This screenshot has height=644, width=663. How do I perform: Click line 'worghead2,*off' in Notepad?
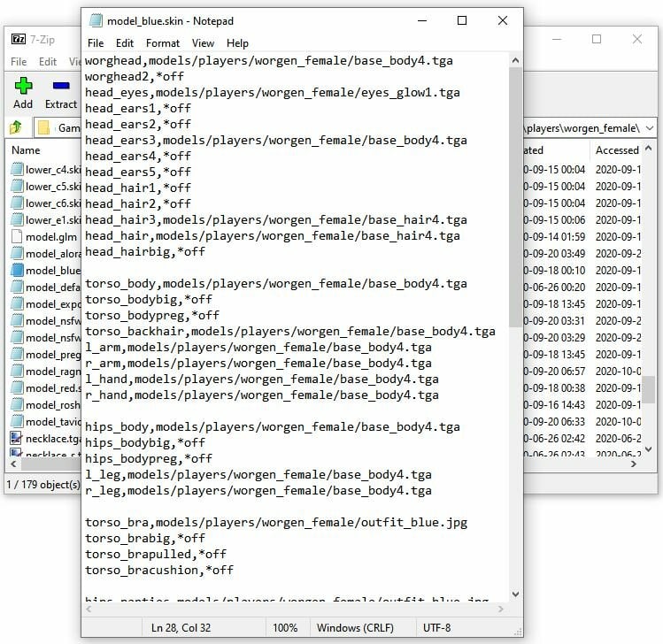135,76
